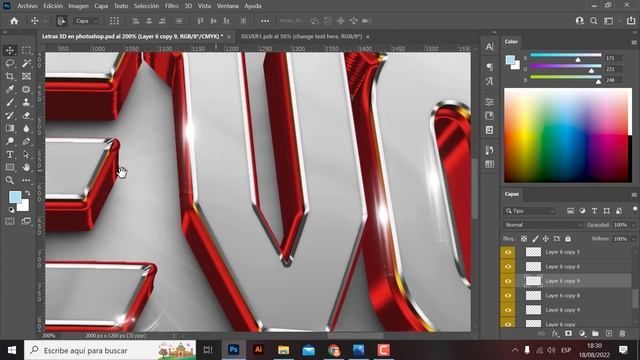Select the Hand tool
Screen dimensions: 640x360
[26, 167]
